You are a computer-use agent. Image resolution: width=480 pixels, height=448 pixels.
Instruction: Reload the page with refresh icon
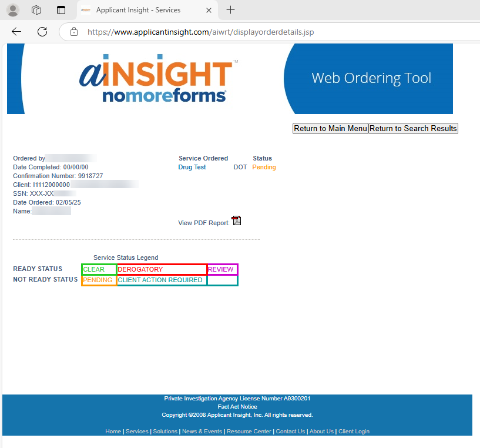[42, 32]
